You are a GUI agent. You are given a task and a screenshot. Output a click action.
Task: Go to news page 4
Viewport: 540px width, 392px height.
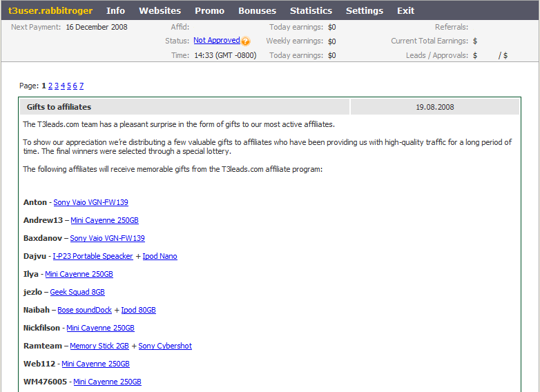pos(63,86)
